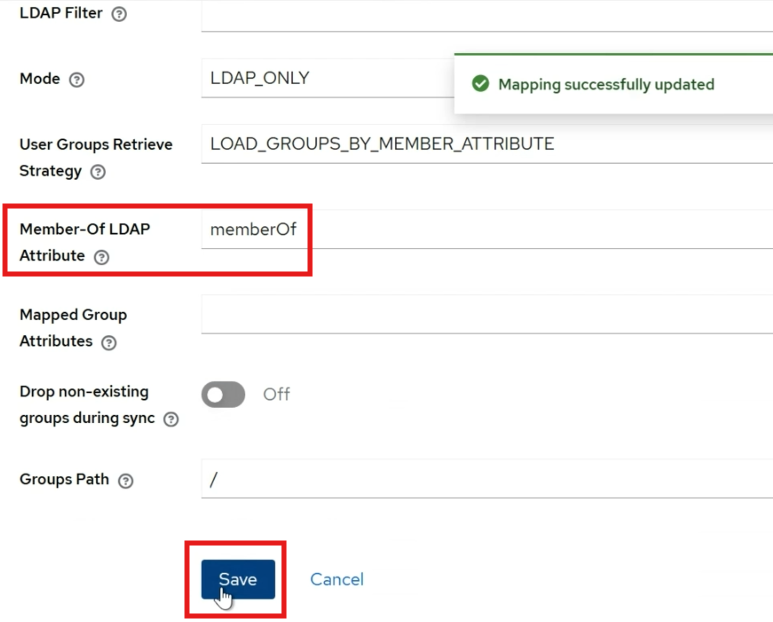
Task: Click the Member-Of LDAP Attribute help icon
Action: (101, 257)
